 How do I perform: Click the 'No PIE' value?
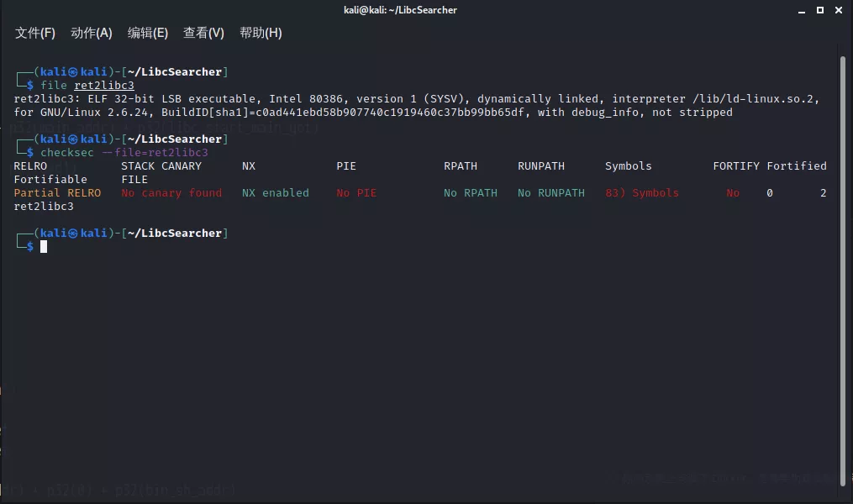click(x=356, y=193)
